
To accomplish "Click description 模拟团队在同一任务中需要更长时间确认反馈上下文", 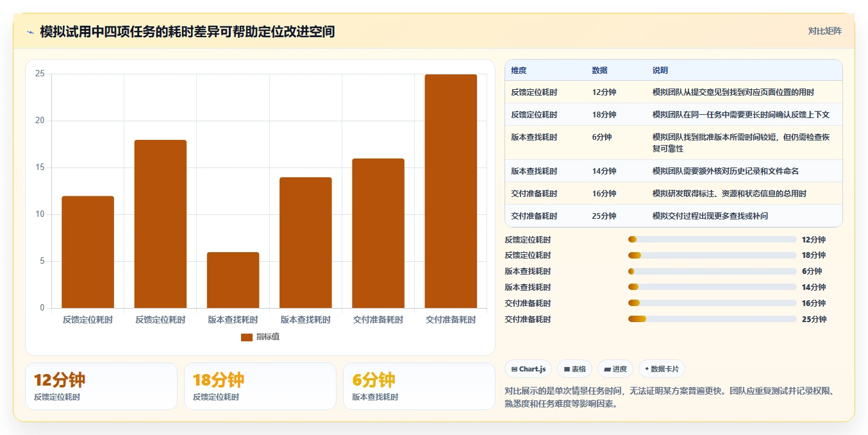I will pyautogui.click(x=741, y=115).
